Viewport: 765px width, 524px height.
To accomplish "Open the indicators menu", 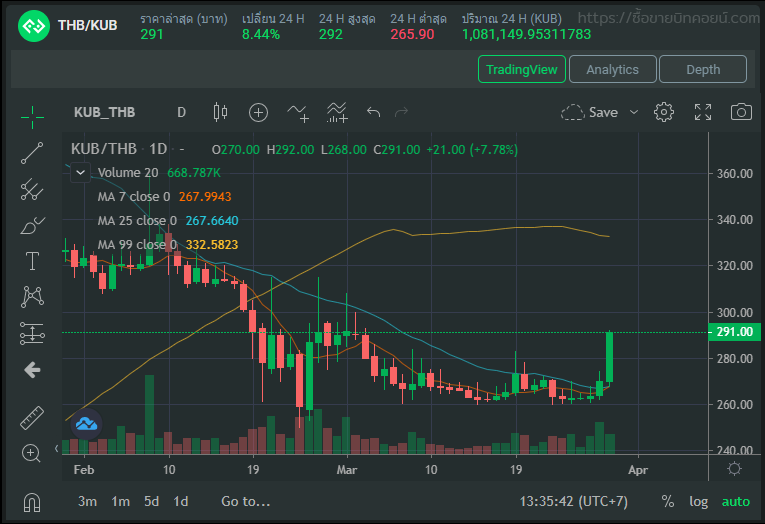I will coord(298,113).
